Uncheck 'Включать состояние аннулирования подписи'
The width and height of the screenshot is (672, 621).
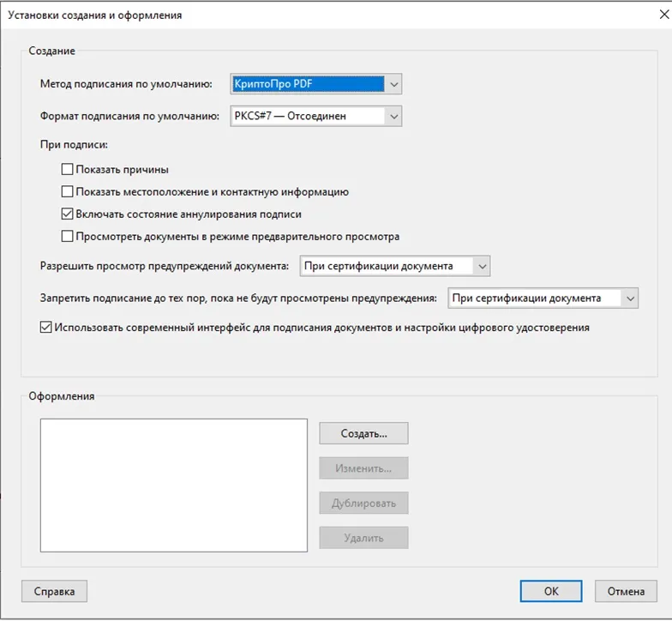point(68,214)
